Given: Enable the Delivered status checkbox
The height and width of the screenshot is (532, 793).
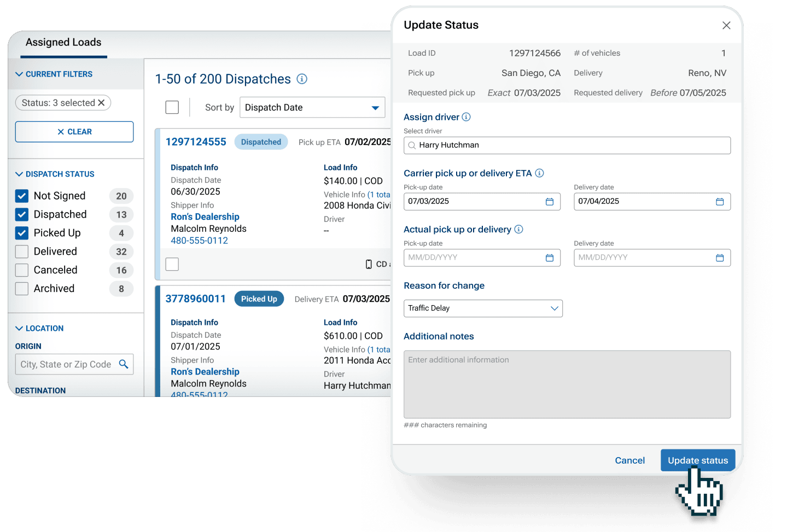Looking at the screenshot, I should click(x=22, y=252).
